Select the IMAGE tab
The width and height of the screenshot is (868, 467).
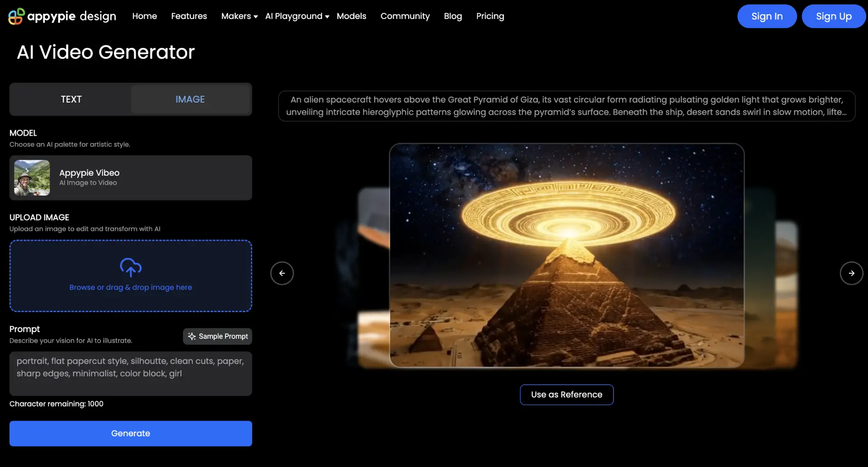coord(190,99)
